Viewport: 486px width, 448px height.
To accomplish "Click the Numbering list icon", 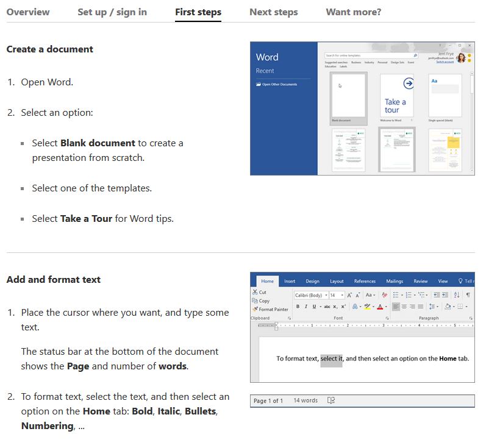I will pyautogui.click(x=409, y=295).
